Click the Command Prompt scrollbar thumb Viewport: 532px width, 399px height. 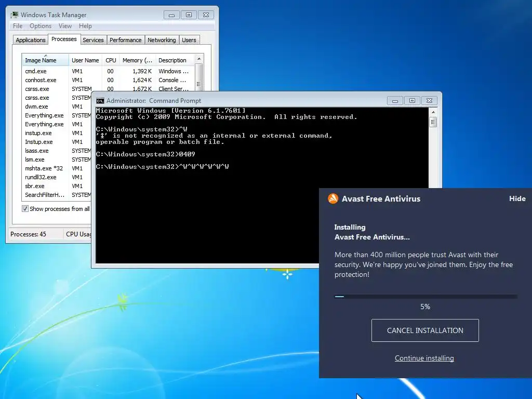tap(433, 122)
